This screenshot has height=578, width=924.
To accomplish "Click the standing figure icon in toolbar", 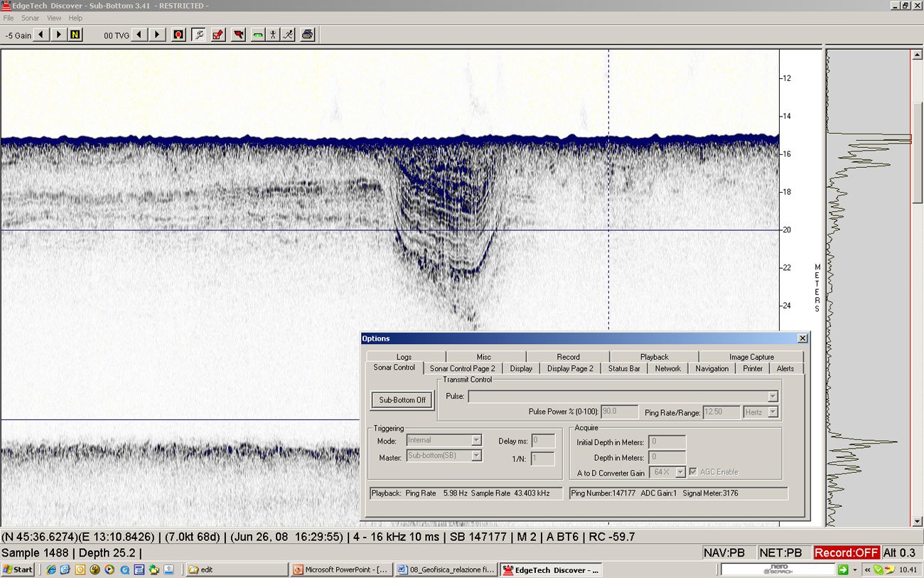I will 272,35.
